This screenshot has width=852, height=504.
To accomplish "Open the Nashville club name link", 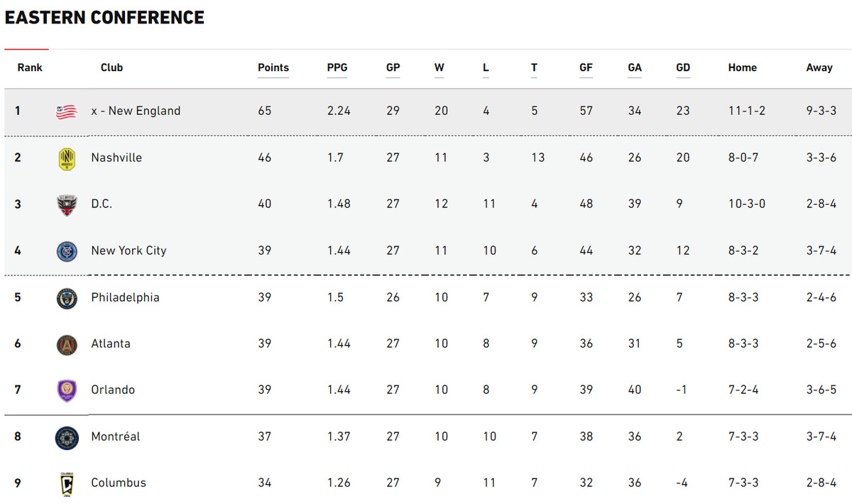I will tap(116, 158).
